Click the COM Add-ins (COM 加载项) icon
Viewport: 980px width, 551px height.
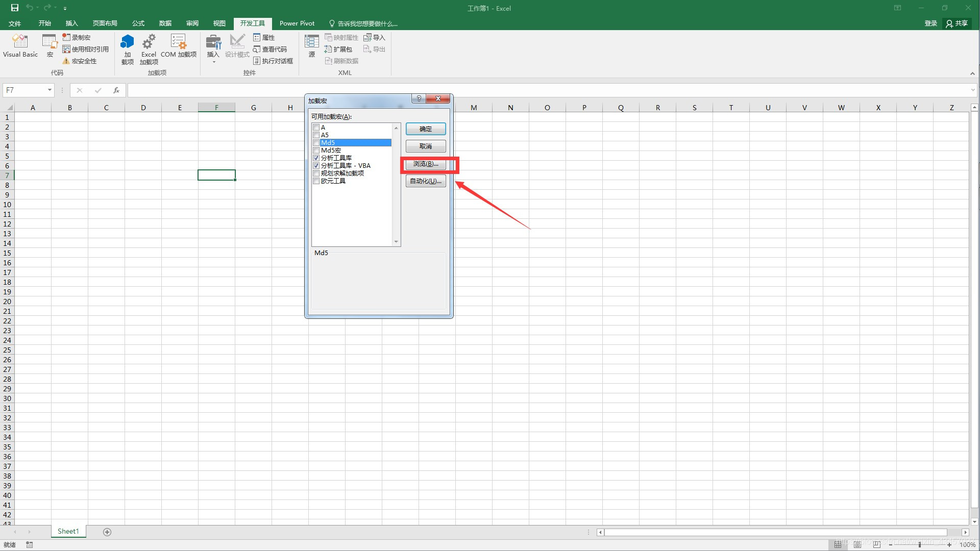178,42
